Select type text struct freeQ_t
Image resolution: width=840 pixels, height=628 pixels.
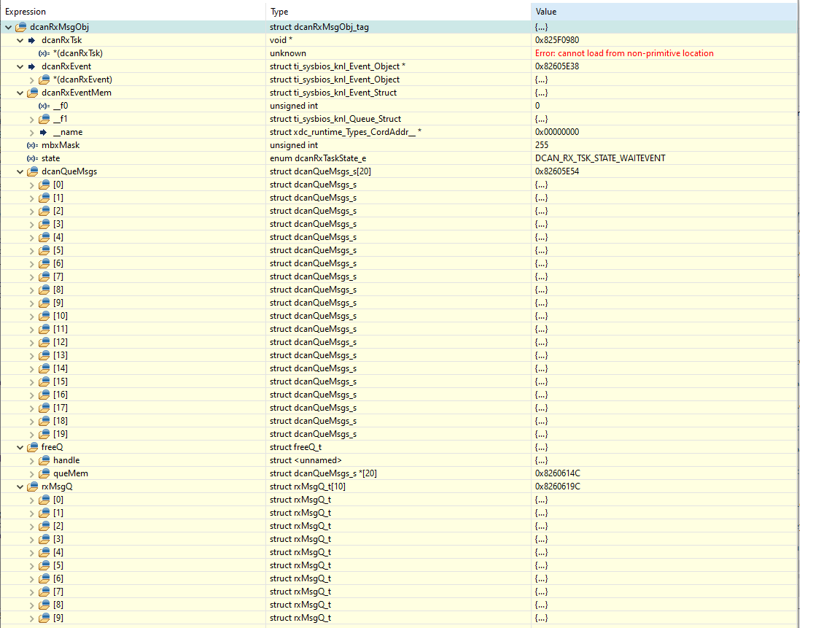pyautogui.click(x=296, y=447)
